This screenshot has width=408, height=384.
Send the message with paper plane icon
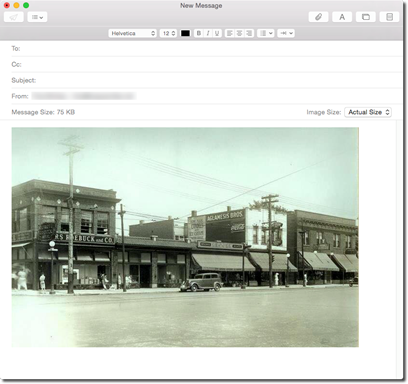point(14,17)
